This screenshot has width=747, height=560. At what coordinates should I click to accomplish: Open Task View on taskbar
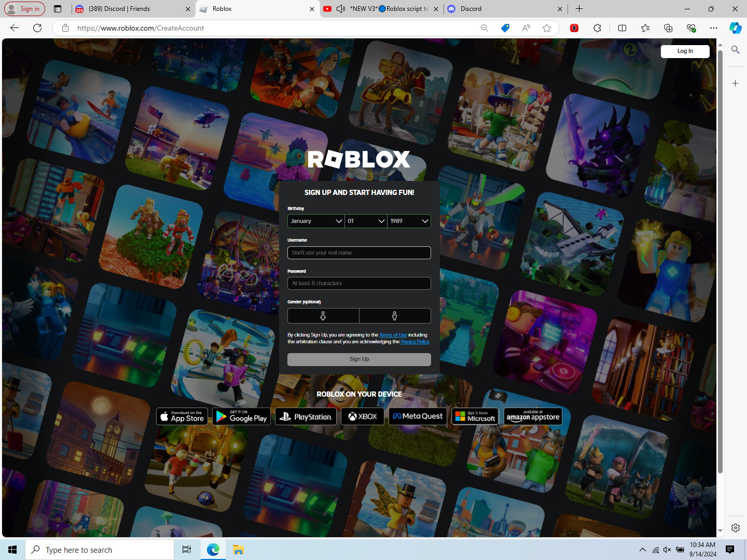pos(187,550)
